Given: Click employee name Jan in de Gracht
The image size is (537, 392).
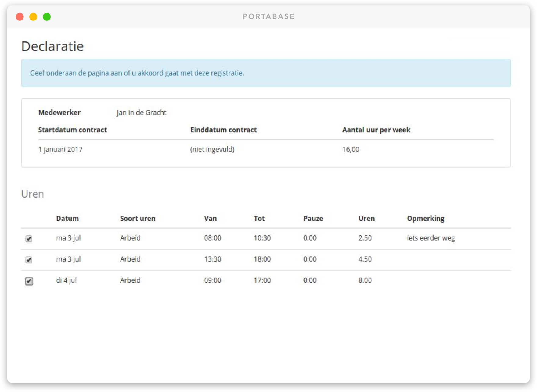Looking at the screenshot, I should (141, 113).
